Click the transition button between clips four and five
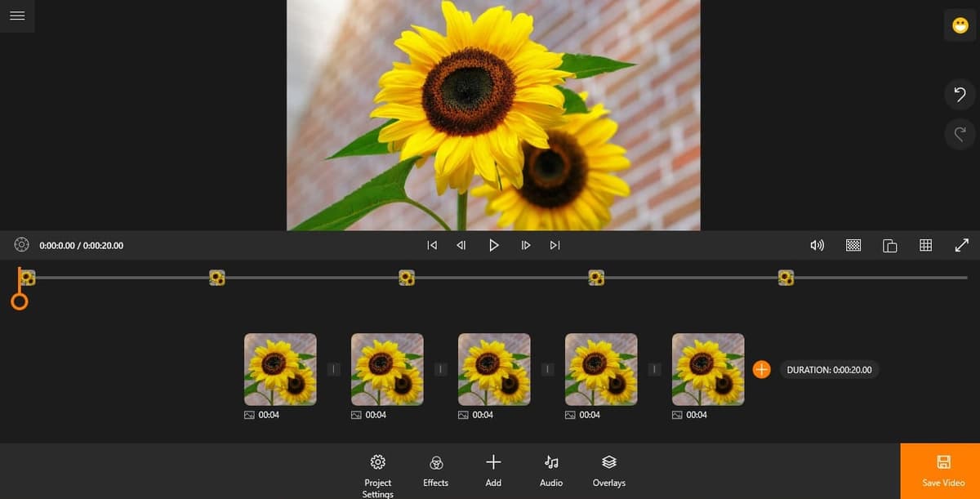The width and height of the screenshot is (980, 499). 655,370
